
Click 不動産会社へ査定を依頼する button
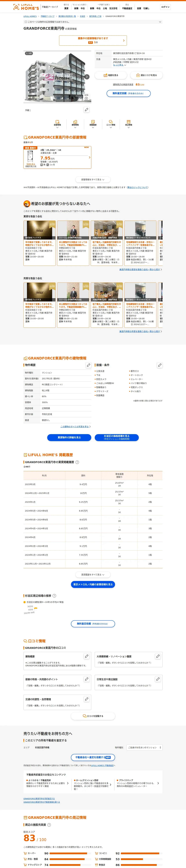(93, 757)
